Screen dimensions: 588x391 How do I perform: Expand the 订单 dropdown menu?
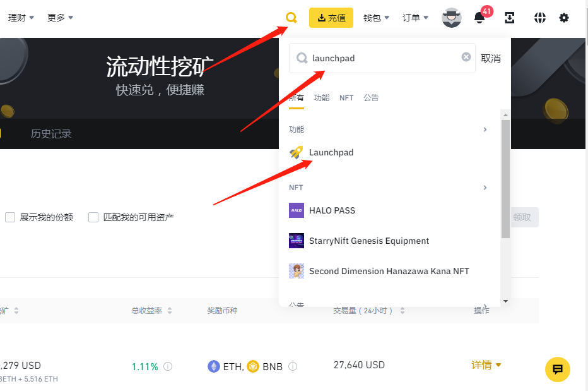coord(415,18)
